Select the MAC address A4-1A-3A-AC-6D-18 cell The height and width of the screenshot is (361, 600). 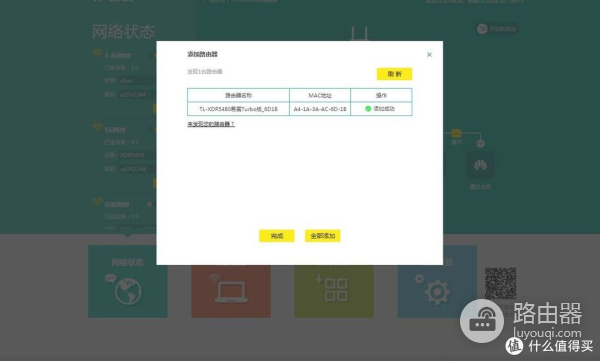point(320,109)
